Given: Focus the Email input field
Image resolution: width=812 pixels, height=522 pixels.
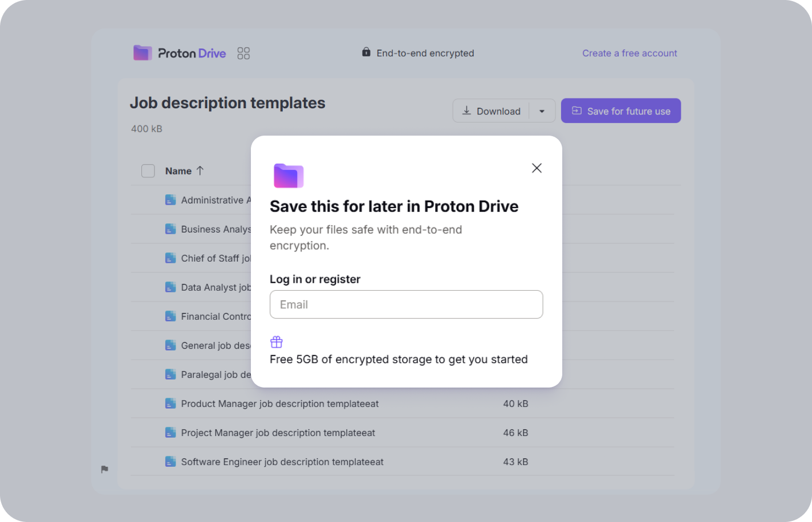Looking at the screenshot, I should tap(406, 304).
